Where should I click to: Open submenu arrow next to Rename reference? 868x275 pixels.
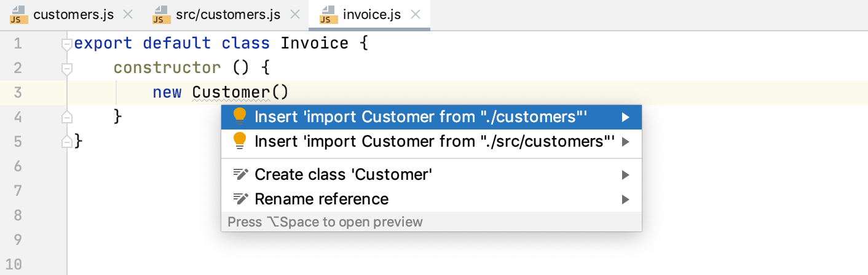(x=625, y=199)
